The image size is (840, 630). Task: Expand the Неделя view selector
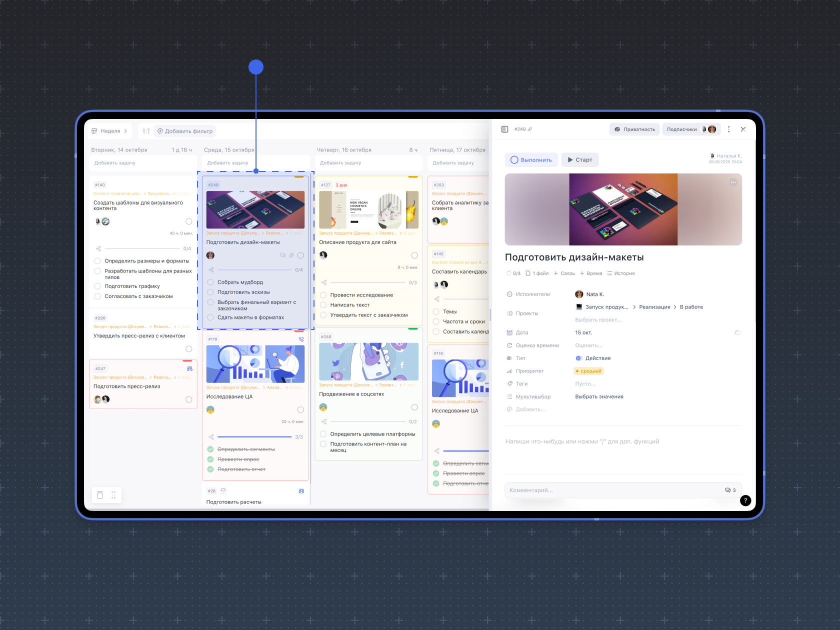[110, 131]
